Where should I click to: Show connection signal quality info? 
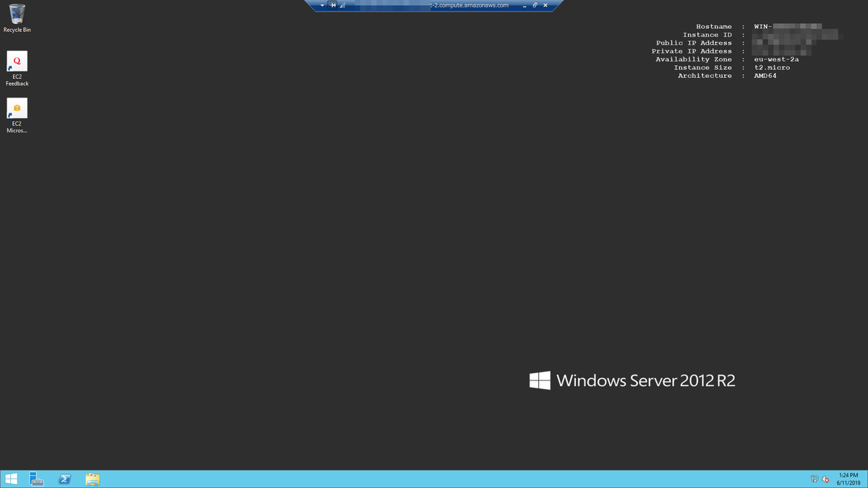tap(342, 5)
